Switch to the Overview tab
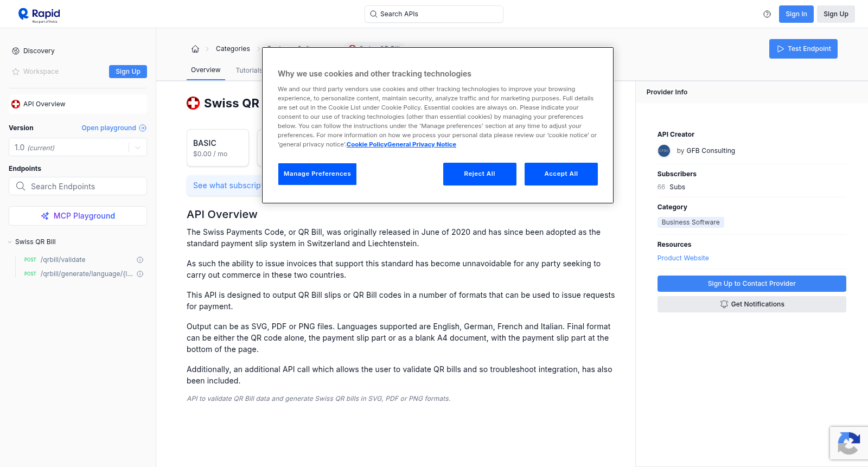Screen dimensions: 868x467 [206, 71]
